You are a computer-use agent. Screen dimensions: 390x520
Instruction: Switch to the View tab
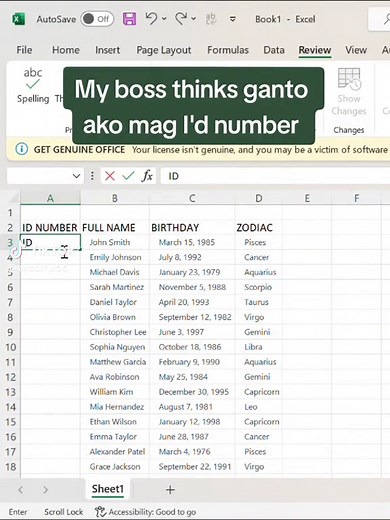(356, 50)
